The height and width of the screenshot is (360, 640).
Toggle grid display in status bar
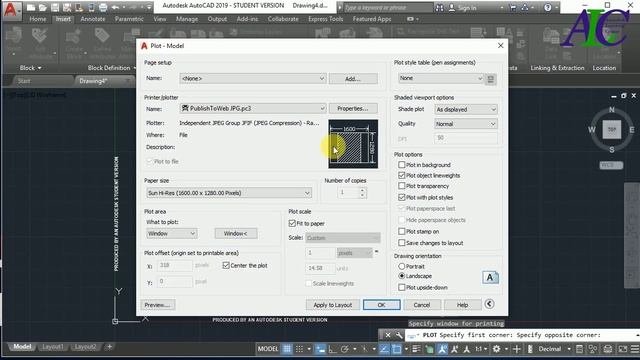[x=287, y=349]
